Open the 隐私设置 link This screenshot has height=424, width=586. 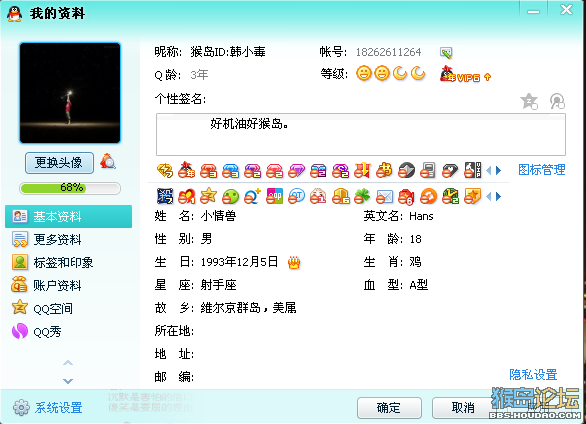point(533,374)
